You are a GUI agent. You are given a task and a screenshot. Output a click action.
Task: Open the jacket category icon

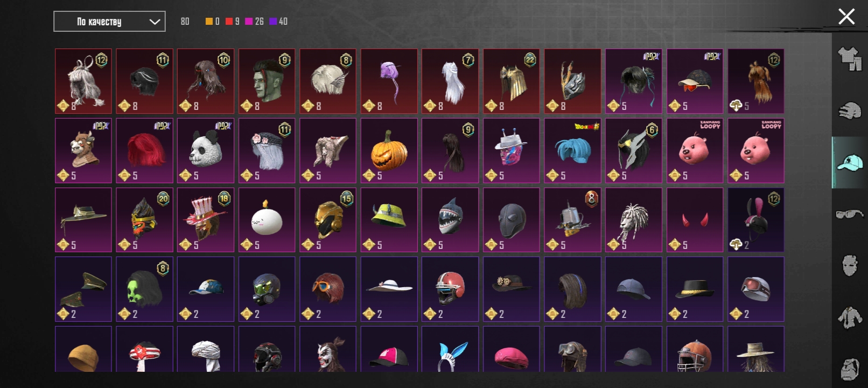point(850,318)
